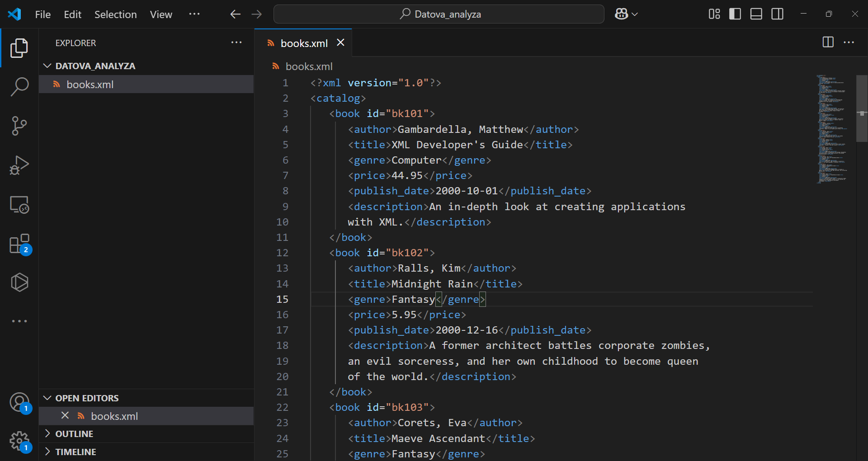The image size is (868, 461).
Task: Click author text Gambardella, Matthew
Action: point(460,129)
